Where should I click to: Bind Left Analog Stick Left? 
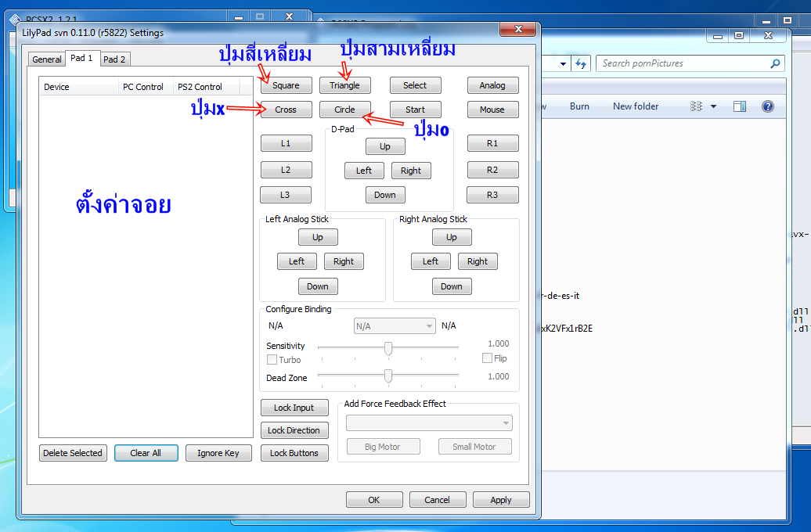coord(297,261)
